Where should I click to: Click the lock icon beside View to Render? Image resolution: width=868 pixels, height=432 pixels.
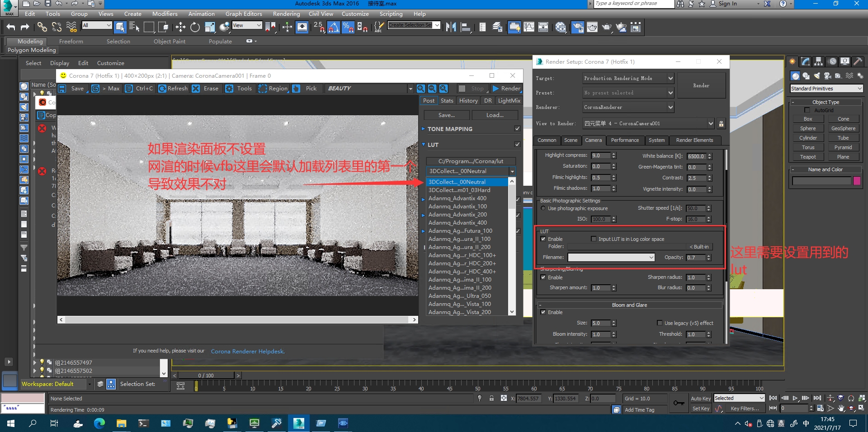tap(721, 123)
